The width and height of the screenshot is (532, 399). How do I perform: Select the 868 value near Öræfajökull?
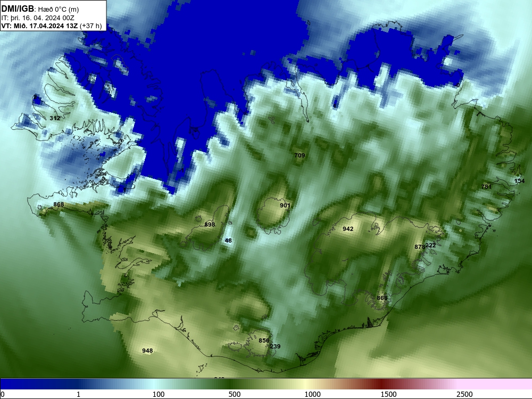pos(382,298)
